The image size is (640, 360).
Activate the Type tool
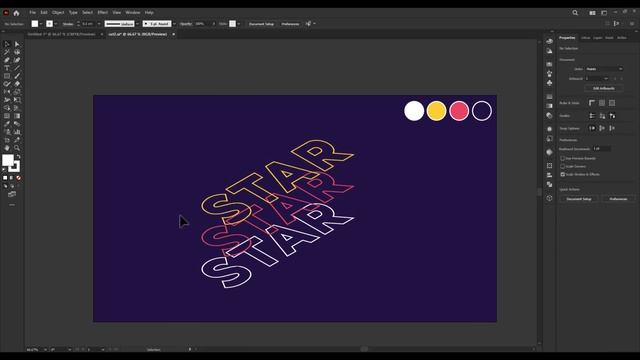tap(7, 68)
